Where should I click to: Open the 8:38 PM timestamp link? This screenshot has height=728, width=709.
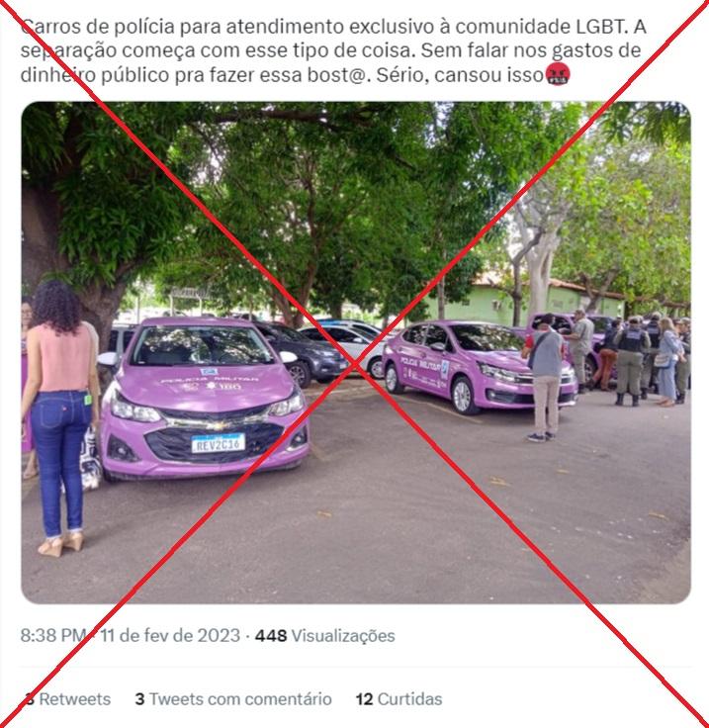tap(53, 635)
